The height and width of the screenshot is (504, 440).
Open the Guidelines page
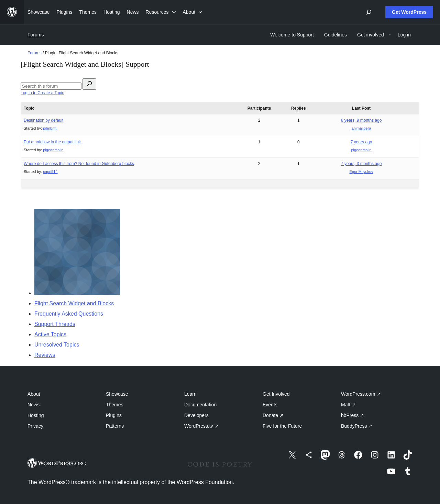click(x=335, y=35)
